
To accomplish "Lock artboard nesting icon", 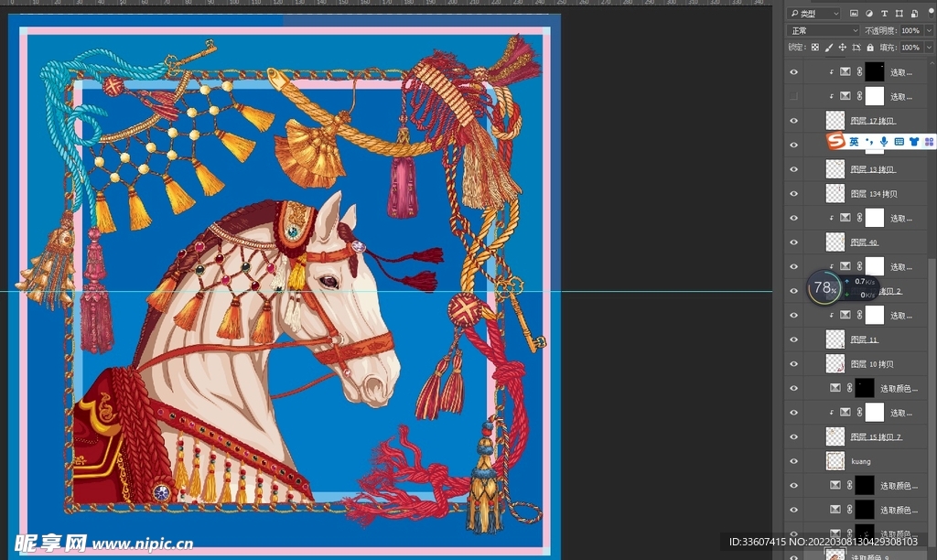I will click(x=856, y=48).
